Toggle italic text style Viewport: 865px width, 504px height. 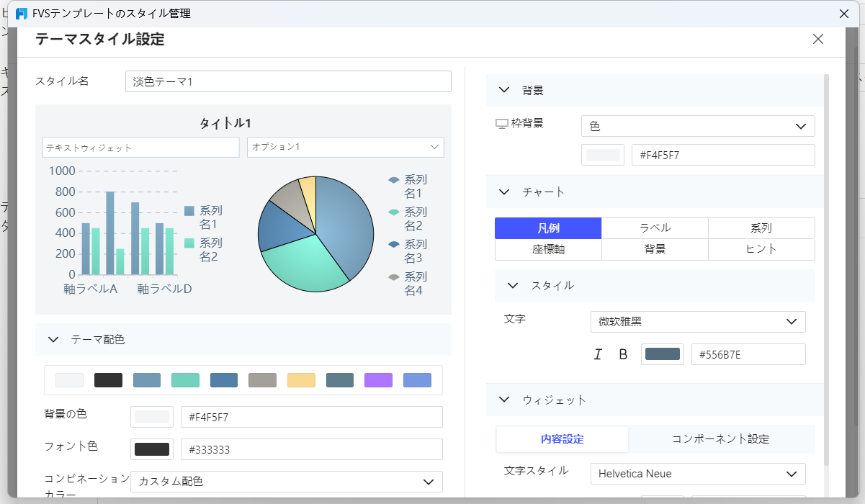tap(597, 354)
